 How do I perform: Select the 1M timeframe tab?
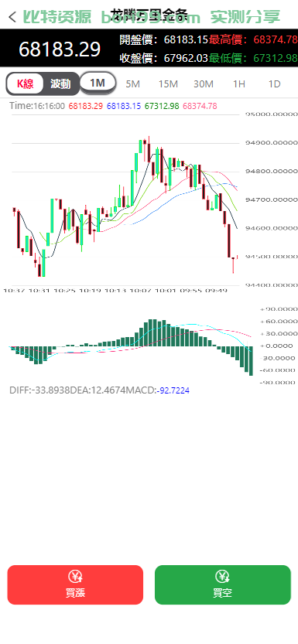[x=98, y=83]
